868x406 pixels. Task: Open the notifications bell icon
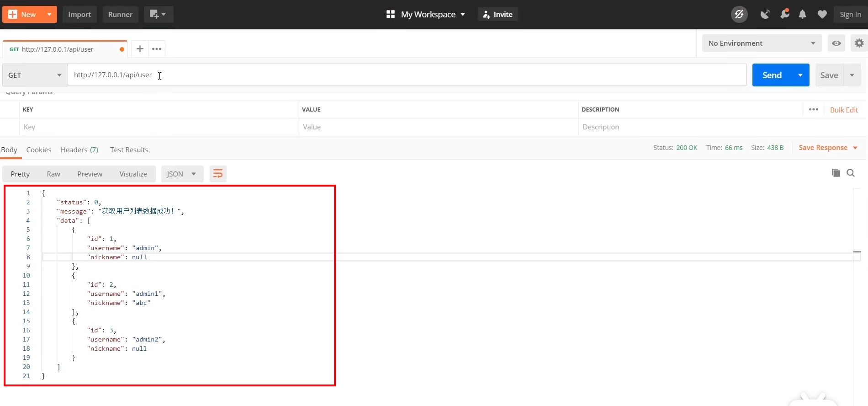tap(802, 15)
